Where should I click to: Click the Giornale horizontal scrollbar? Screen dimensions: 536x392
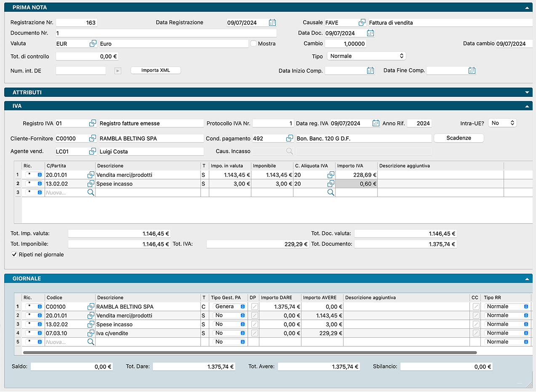[250, 353]
